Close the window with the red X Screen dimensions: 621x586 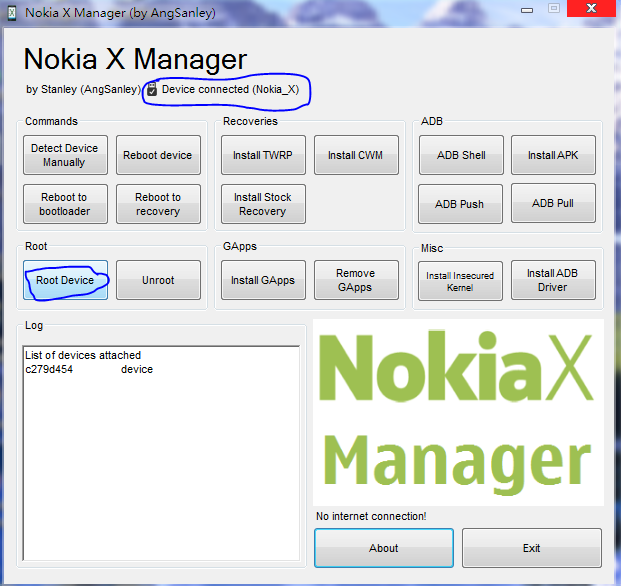click(591, 8)
